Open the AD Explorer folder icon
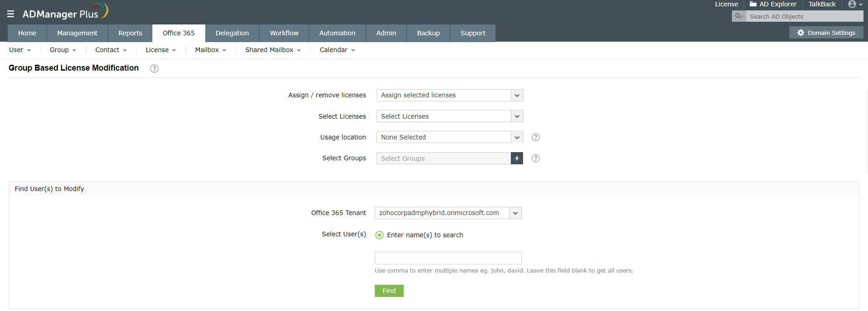This screenshot has height=311, width=868. (x=753, y=4)
